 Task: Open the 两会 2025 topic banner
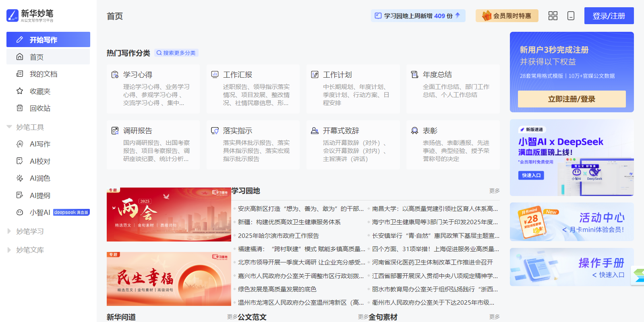pyautogui.click(x=169, y=215)
